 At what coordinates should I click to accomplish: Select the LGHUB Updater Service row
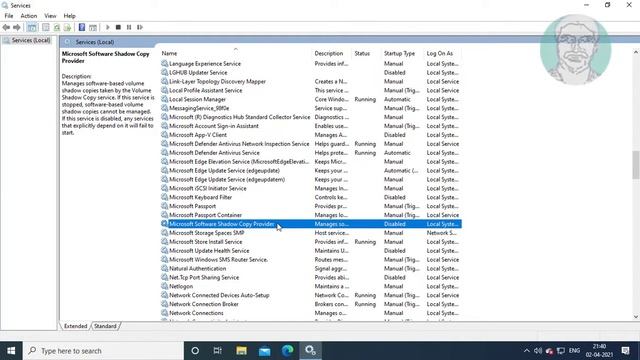point(311,73)
